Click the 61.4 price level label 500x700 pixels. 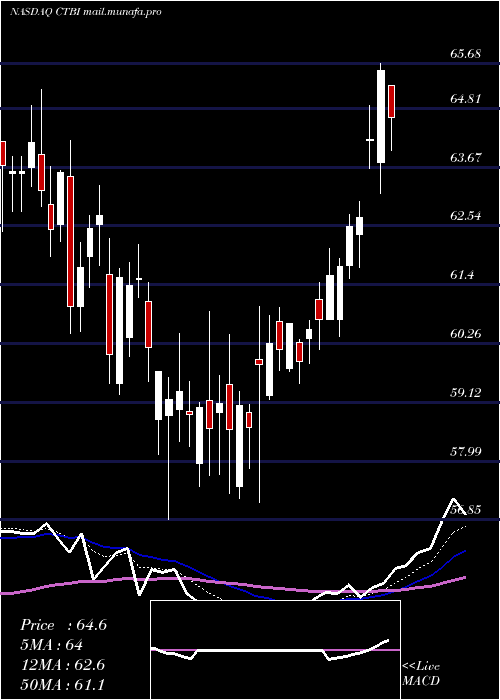[x=462, y=275]
